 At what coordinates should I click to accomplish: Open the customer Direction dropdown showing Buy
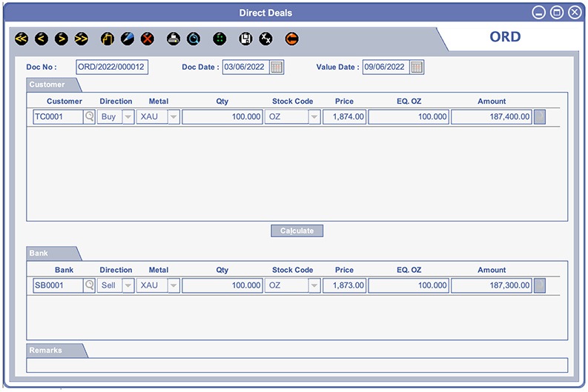128,116
